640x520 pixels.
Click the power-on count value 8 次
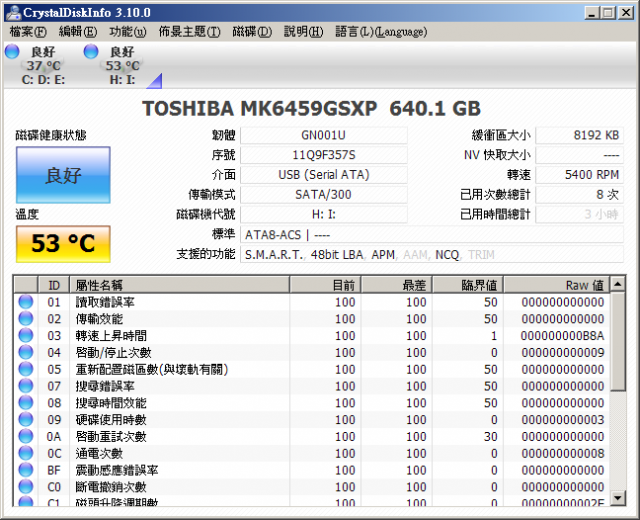(580, 195)
